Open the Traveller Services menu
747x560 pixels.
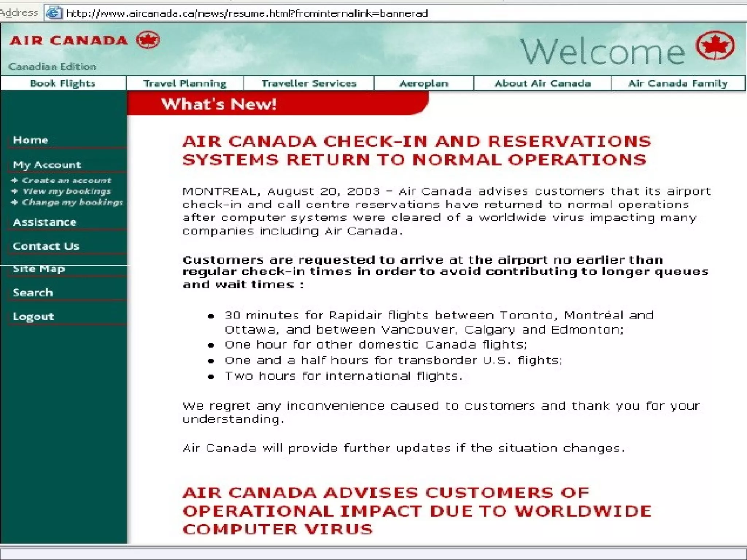(x=309, y=83)
